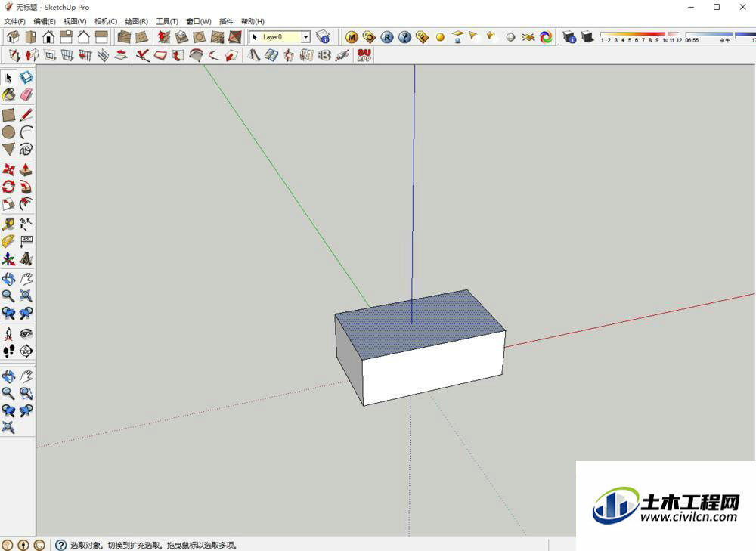
Task: Click the round R plugin icon
Action: point(386,37)
